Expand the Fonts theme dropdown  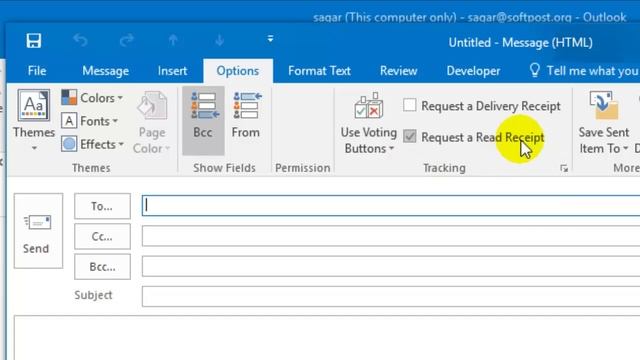(x=90, y=121)
